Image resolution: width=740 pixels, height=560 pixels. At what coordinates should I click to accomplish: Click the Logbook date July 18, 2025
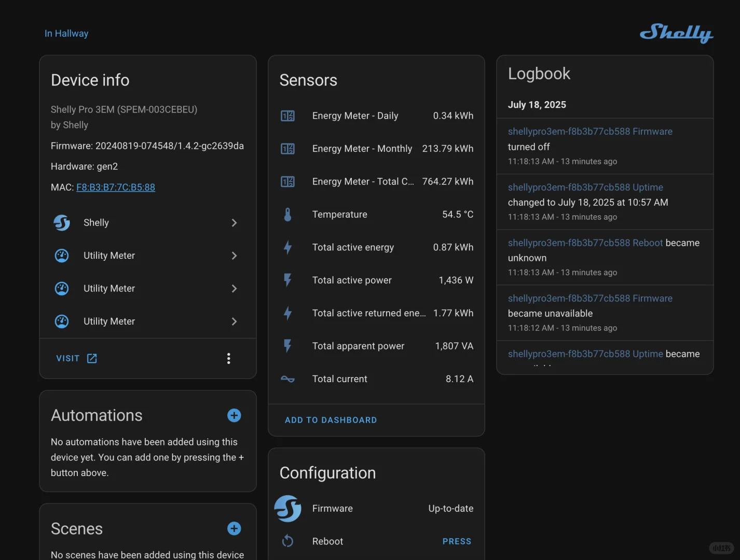point(537,105)
